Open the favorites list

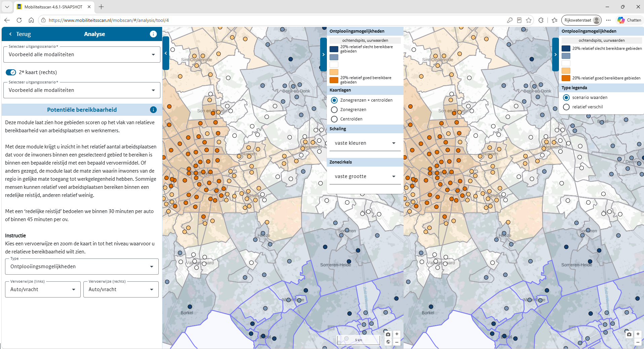[x=555, y=20]
